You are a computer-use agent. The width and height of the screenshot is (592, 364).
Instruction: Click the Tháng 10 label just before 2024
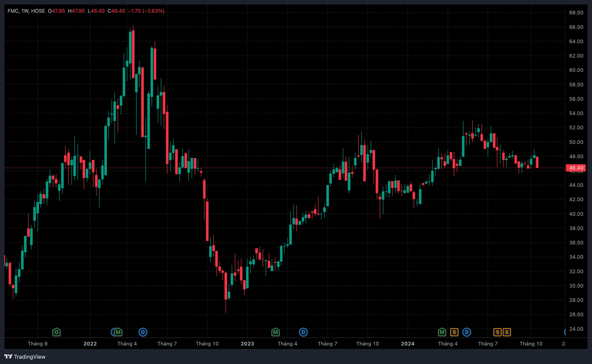pos(367,343)
